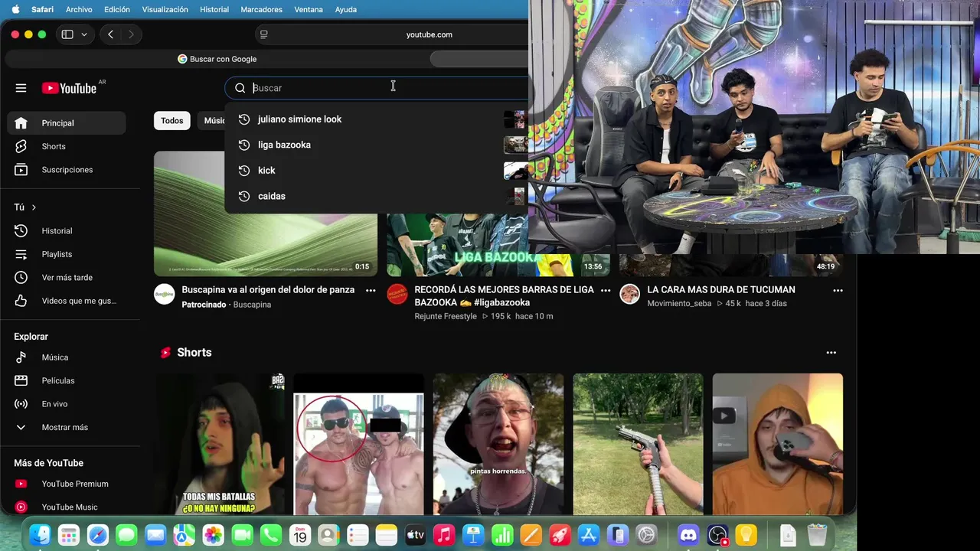The height and width of the screenshot is (551, 980).
Task: Open title LA CARA MAS DURA DE TUCUMAN
Action: (x=721, y=290)
